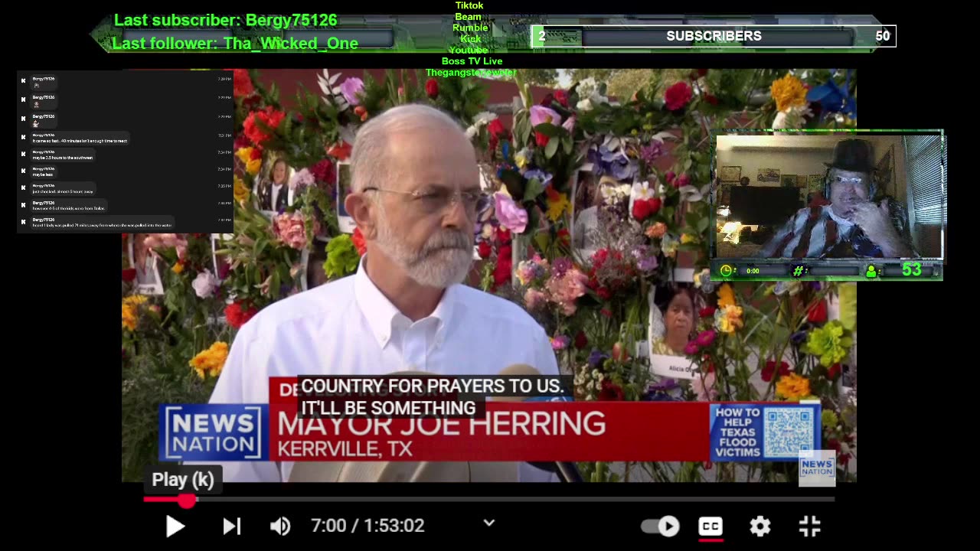
Task: Click 'MAYOR JOE HERRING' caption text
Action: tap(441, 423)
